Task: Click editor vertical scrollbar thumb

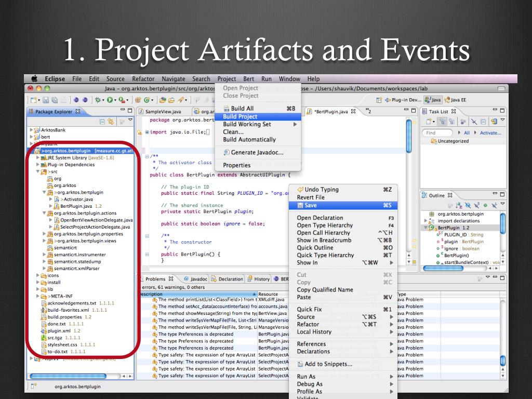Action: 409,136
